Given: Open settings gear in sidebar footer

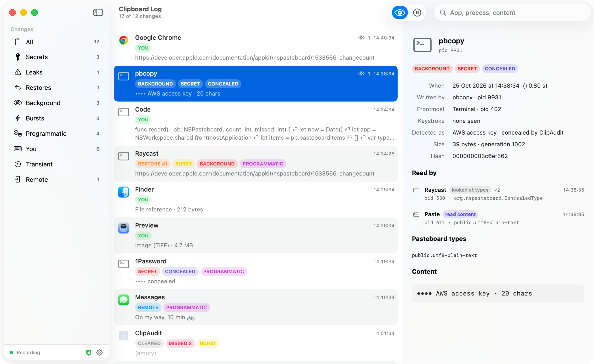Looking at the screenshot, I should (100, 353).
